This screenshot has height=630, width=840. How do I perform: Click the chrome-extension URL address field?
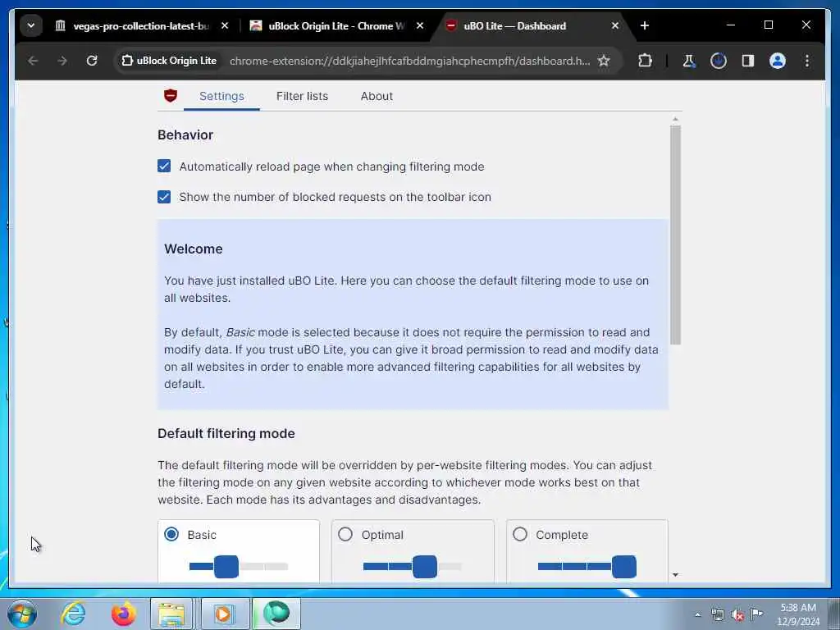410,61
